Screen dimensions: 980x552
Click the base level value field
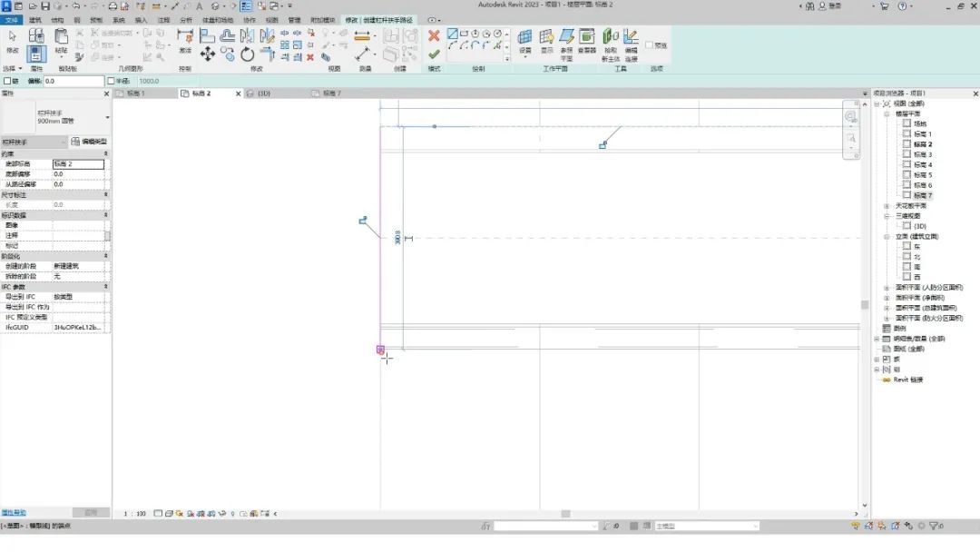[x=78, y=163]
